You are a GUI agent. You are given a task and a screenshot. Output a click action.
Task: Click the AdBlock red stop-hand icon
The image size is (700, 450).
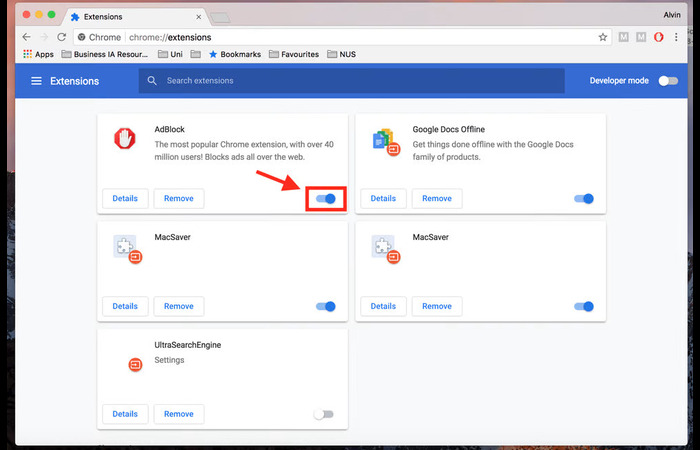(125, 138)
